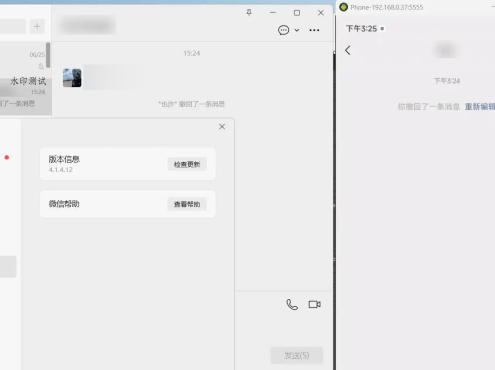
Task: Close the version info dialog
Action: point(222,127)
